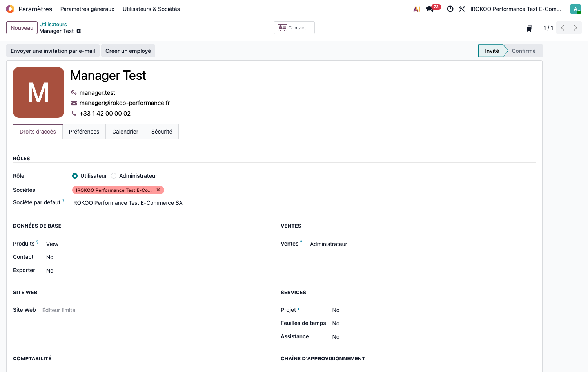Screen dimensions: 588x372
Task: Switch to the Sécurité tab
Action: coord(162,132)
